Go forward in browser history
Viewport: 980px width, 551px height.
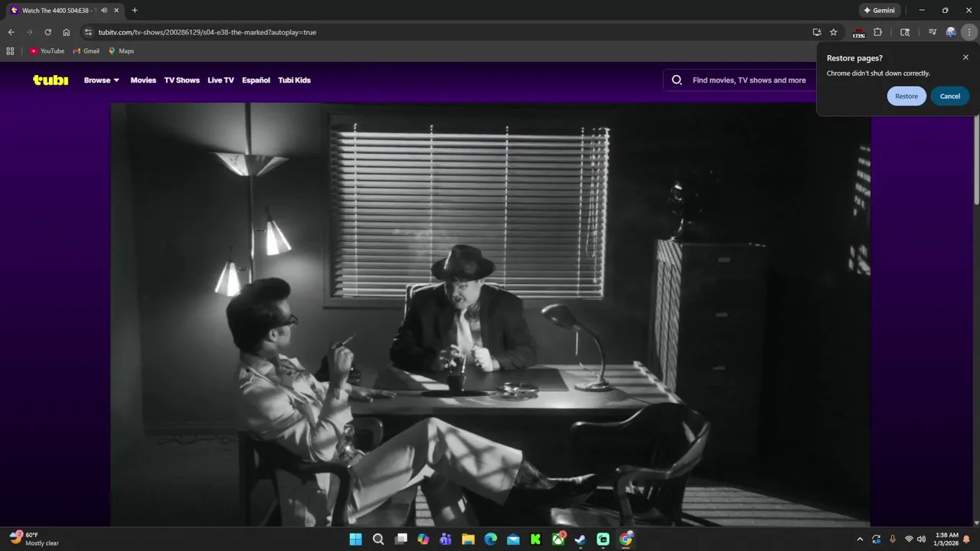[x=29, y=32]
